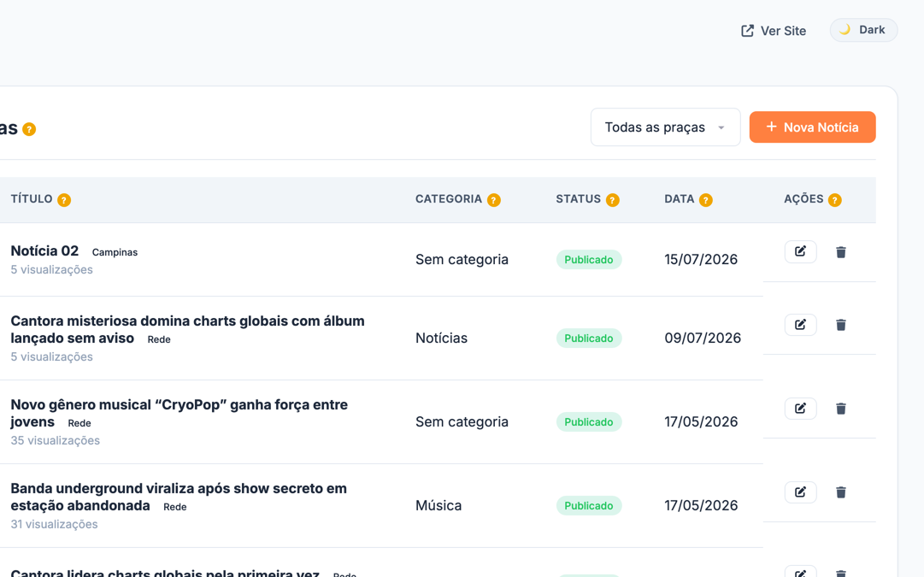Click Sem categoria in CryoPop row
Image resolution: width=924 pixels, height=577 pixels.
462,421
